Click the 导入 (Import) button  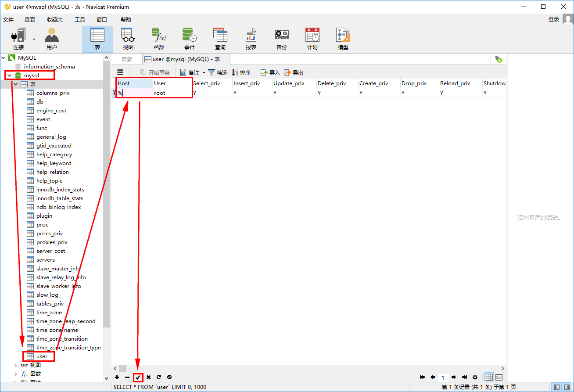pos(270,73)
